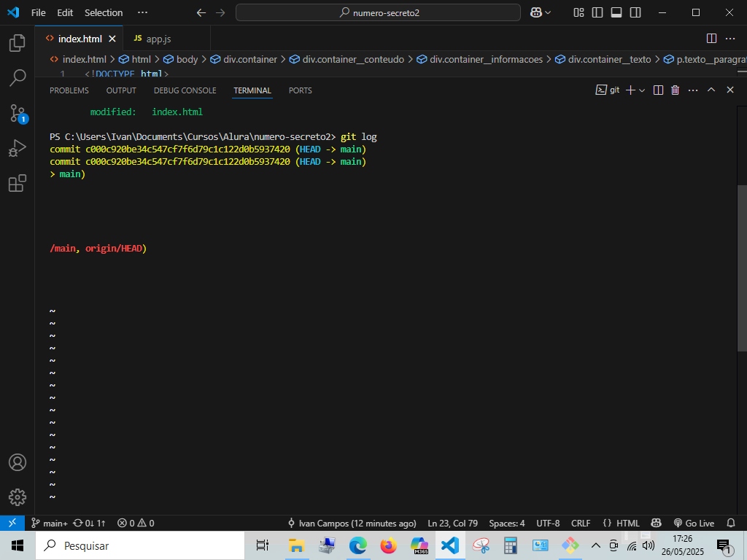Click the numero-secreto2 command center search box

(378, 13)
